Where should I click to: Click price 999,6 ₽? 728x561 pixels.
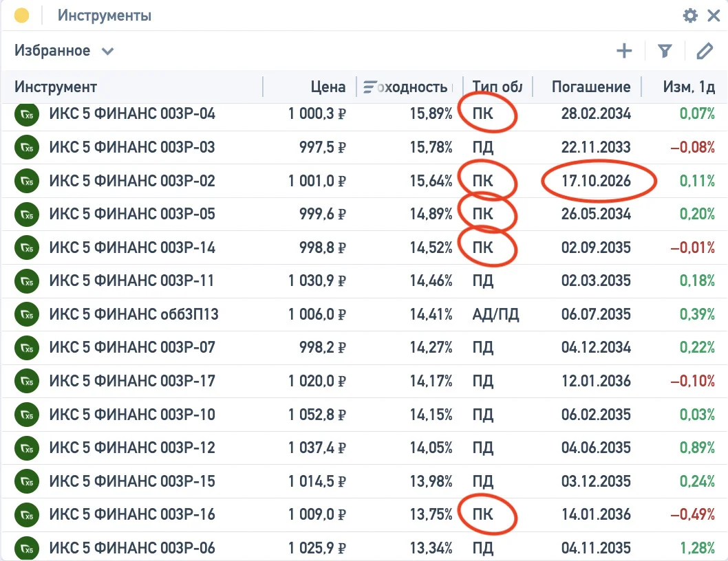[x=323, y=214]
